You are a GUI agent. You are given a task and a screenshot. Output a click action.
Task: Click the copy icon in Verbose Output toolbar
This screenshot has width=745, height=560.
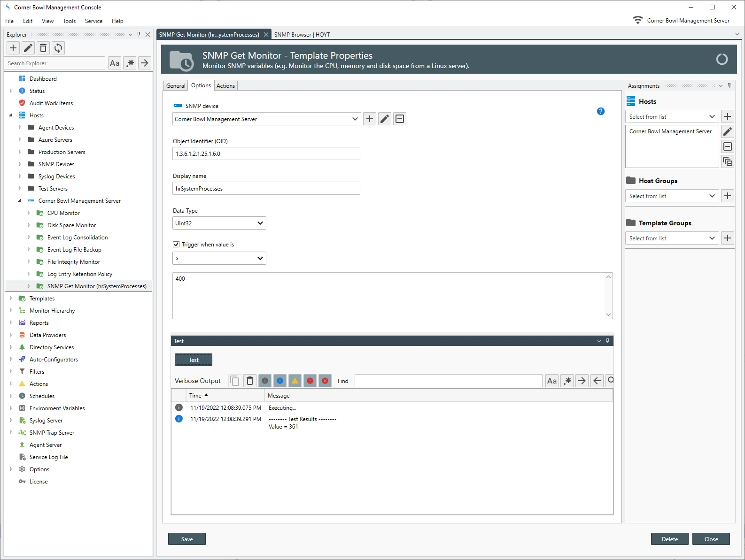pos(235,381)
